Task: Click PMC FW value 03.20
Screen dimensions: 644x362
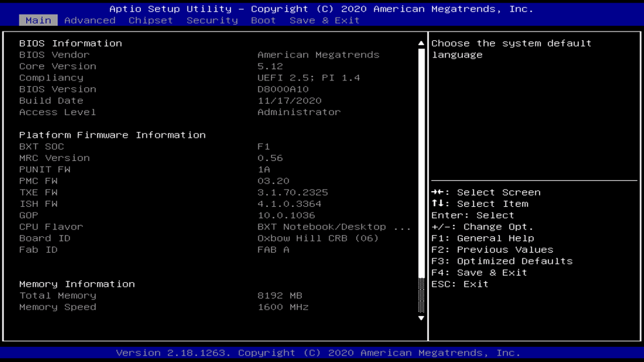Action: pyautogui.click(x=274, y=181)
